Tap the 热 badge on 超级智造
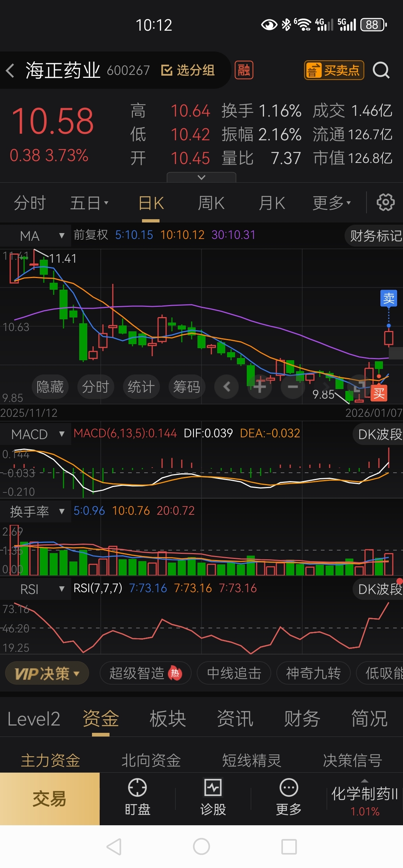The height and width of the screenshot is (868, 403). [x=175, y=673]
